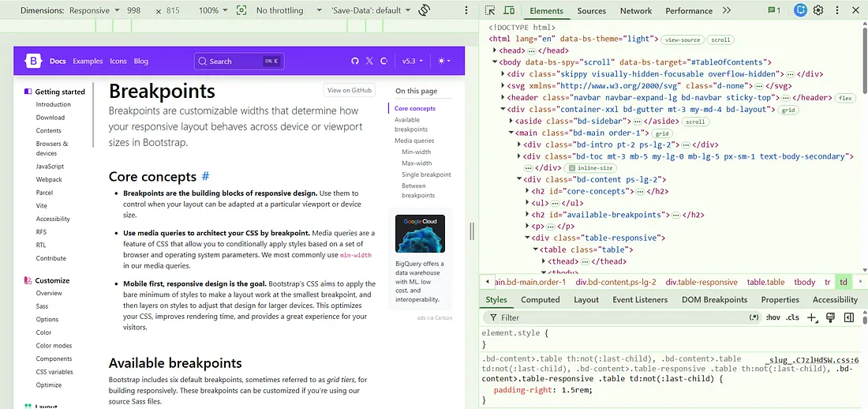Click the blue AI assistance icon
Image resolution: width=868 pixels, height=409 pixels.
coord(800,10)
